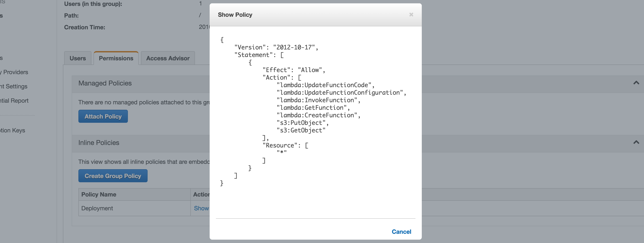Click the Attach Policy button
Viewport: 644px width, 243px height.
click(x=103, y=116)
